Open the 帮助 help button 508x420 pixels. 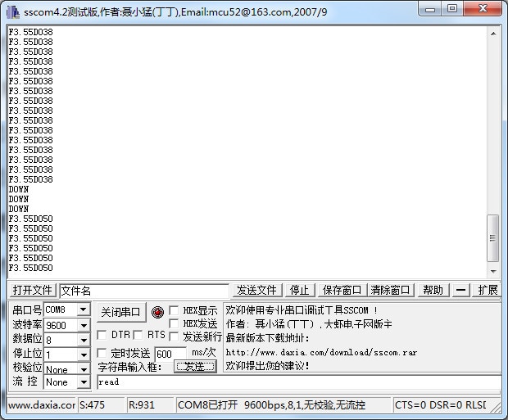click(432, 290)
